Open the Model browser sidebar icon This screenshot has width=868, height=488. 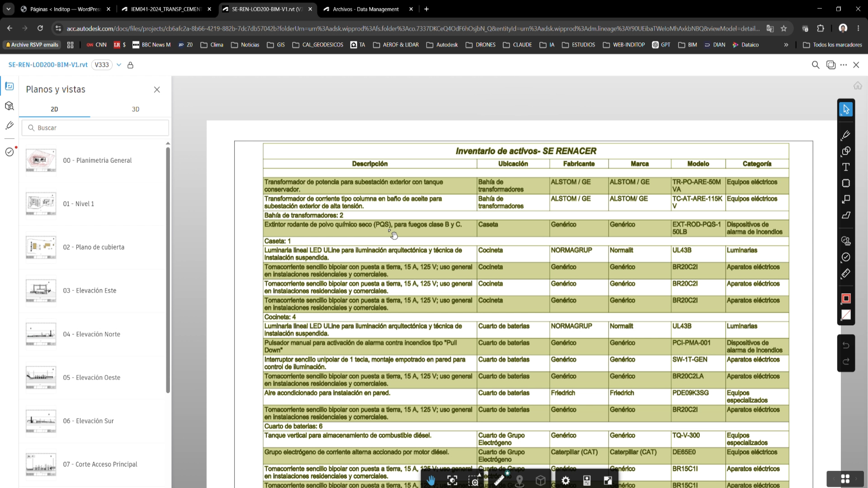(x=9, y=106)
